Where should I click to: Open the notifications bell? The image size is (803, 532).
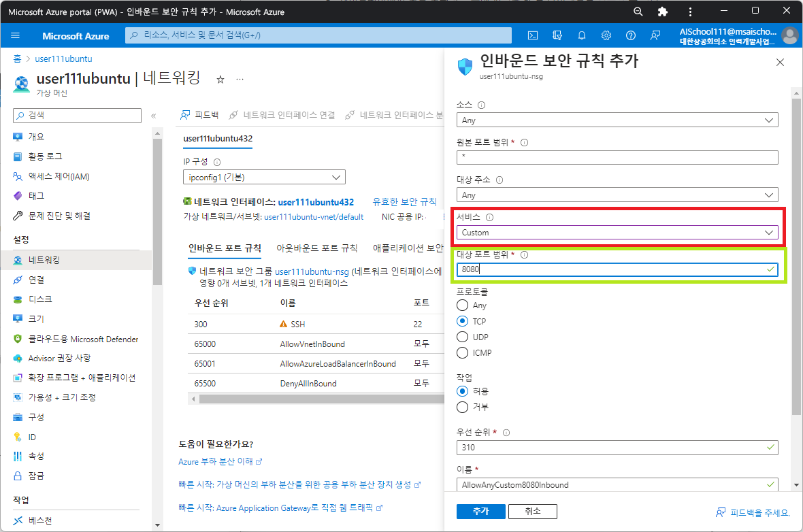click(582, 35)
